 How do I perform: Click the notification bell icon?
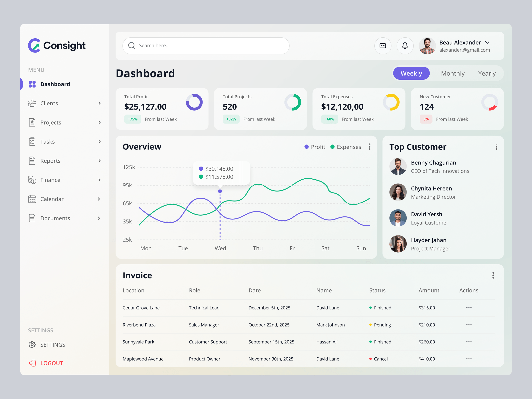tap(405, 46)
